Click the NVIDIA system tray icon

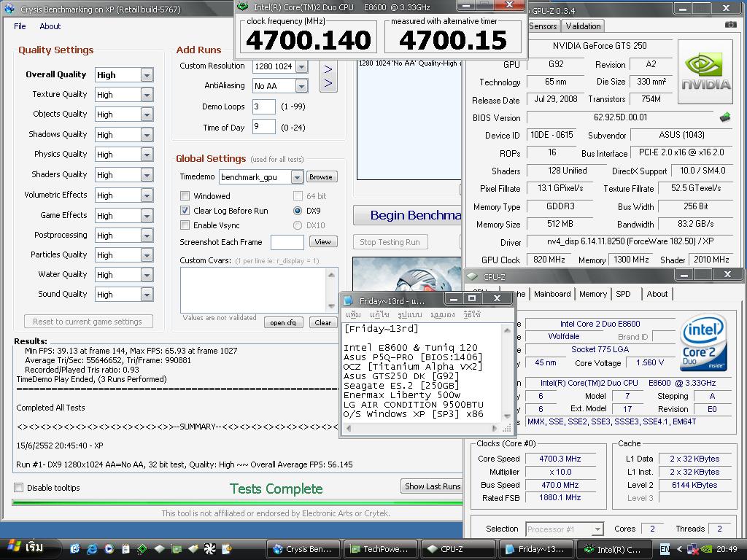click(x=706, y=549)
